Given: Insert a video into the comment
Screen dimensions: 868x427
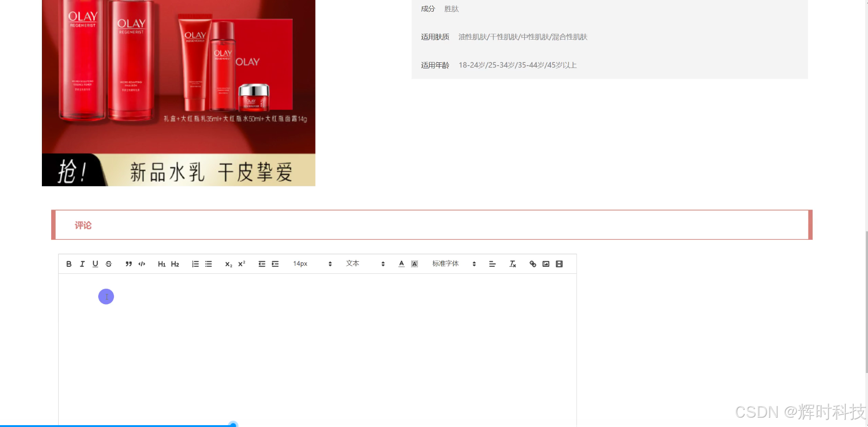Looking at the screenshot, I should (x=559, y=264).
